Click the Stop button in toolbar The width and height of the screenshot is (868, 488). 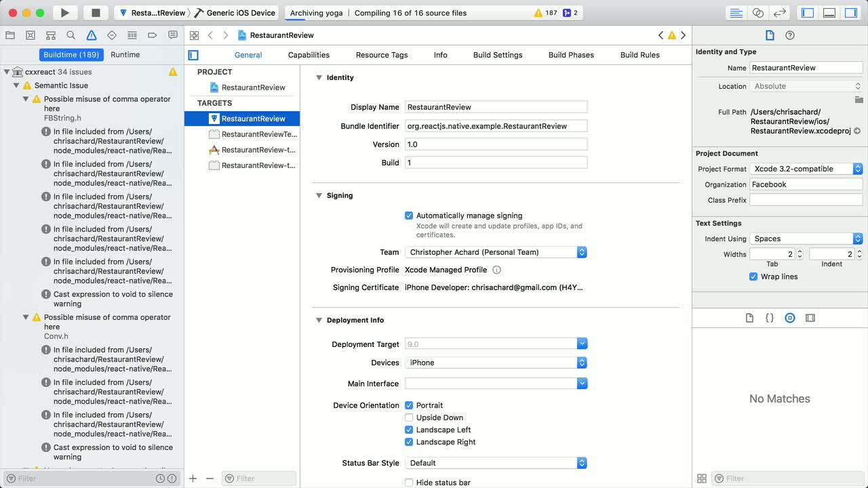click(96, 13)
